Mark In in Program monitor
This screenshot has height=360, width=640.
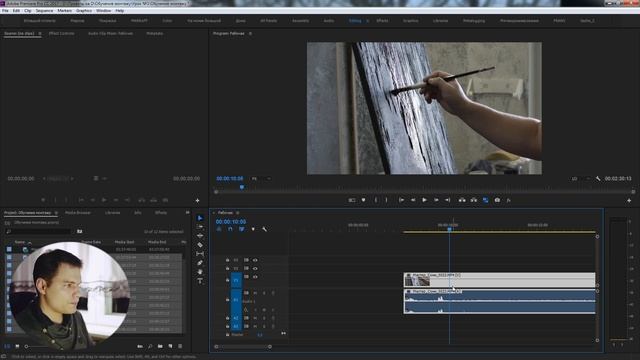376,200
